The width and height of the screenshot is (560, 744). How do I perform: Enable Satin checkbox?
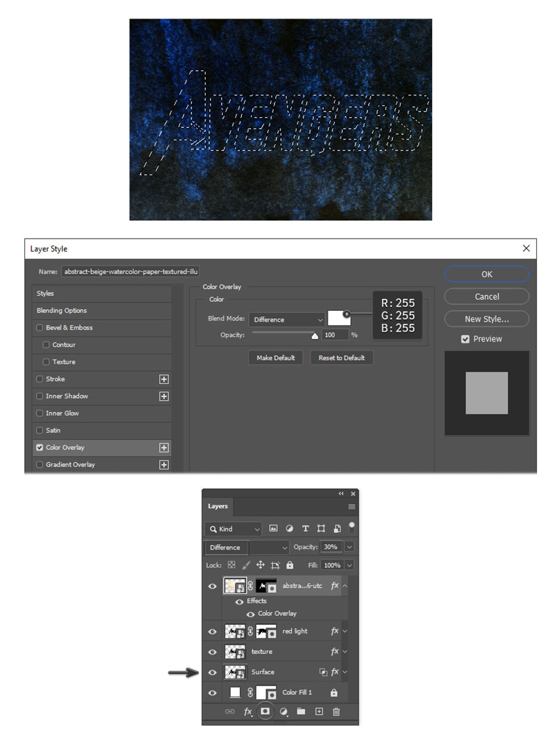coord(40,430)
